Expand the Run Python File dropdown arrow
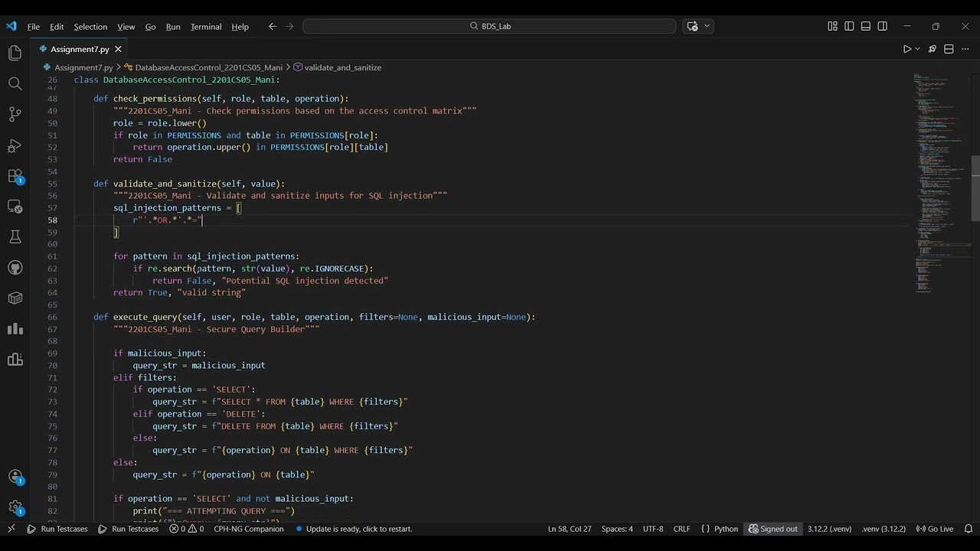The image size is (980, 551). tap(917, 49)
